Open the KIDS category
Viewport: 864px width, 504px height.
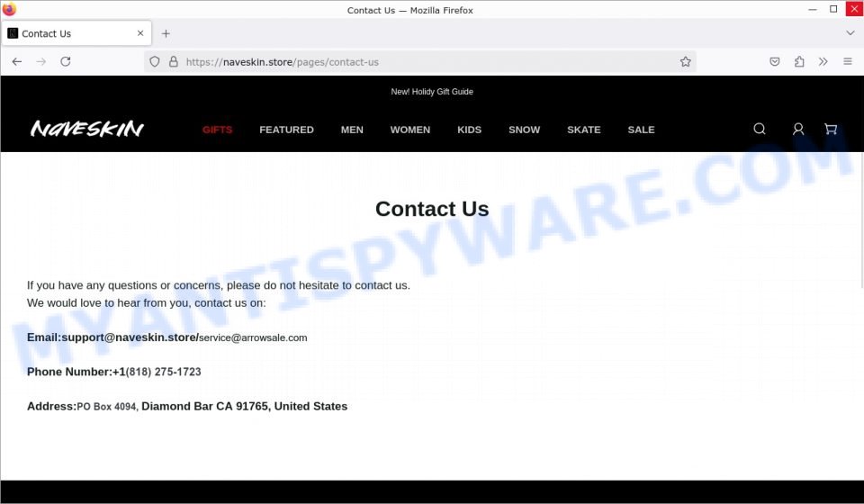pos(470,130)
